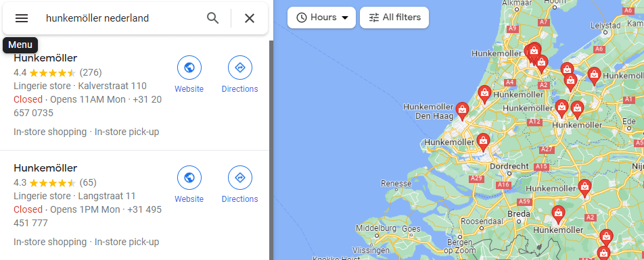Open the first Hunkemöller result title
The image size is (644, 260).
pyautogui.click(x=45, y=58)
